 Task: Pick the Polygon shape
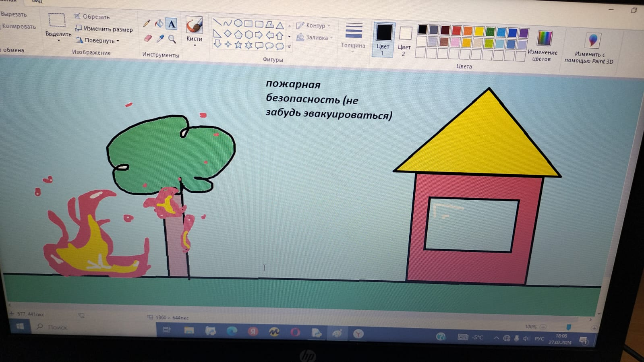tap(269, 25)
